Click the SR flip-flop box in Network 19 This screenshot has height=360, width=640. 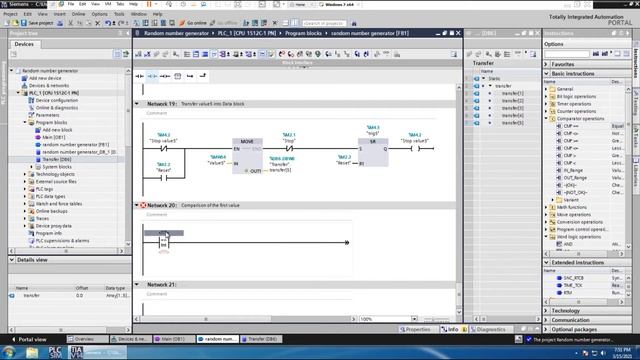point(373,152)
